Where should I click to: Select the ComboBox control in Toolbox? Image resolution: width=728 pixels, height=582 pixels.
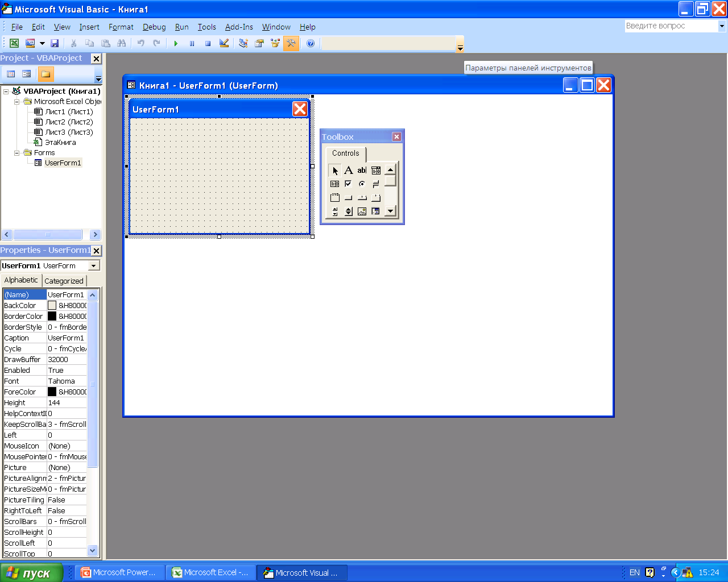[376, 171]
